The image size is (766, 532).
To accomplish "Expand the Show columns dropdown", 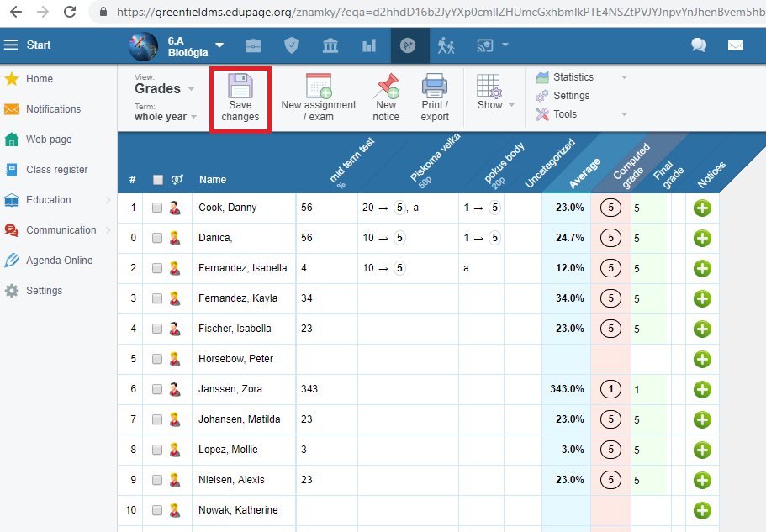I will tap(490, 92).
